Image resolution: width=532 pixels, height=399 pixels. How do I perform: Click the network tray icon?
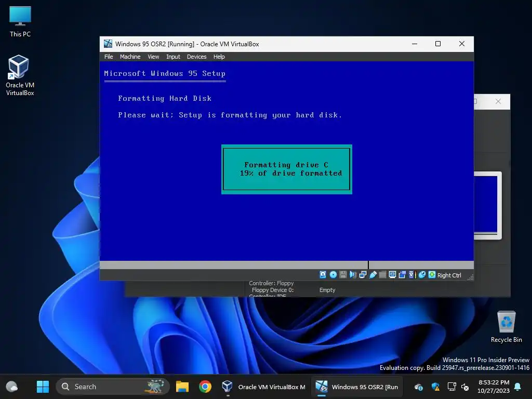pos(451,387)
